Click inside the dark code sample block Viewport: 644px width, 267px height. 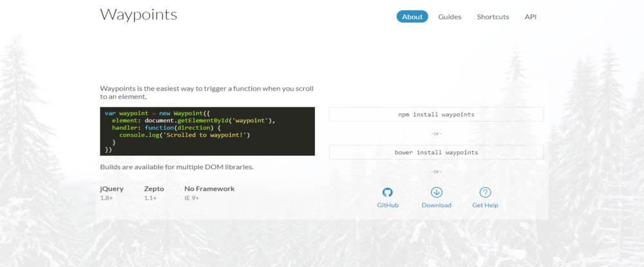click(207, 131)
